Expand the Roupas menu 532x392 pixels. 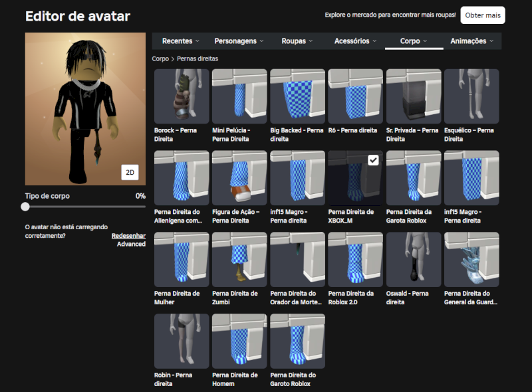pyautogui.click(x=297, y=41)
